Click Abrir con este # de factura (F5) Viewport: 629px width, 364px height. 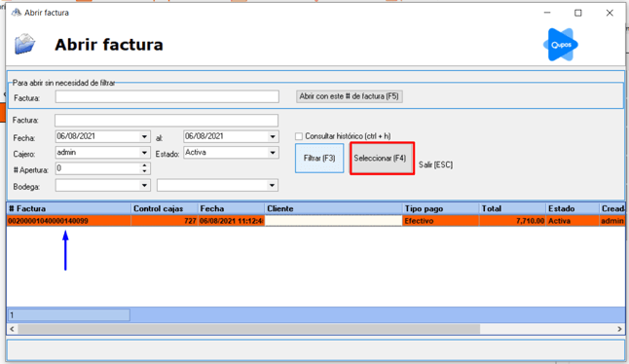[x=349, y=96]
